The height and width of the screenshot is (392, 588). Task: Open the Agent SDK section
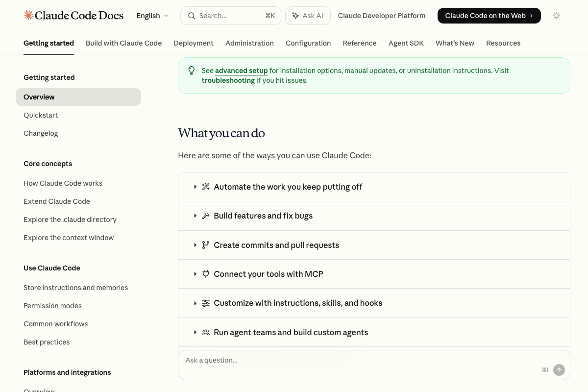click(x=406, y=43)
